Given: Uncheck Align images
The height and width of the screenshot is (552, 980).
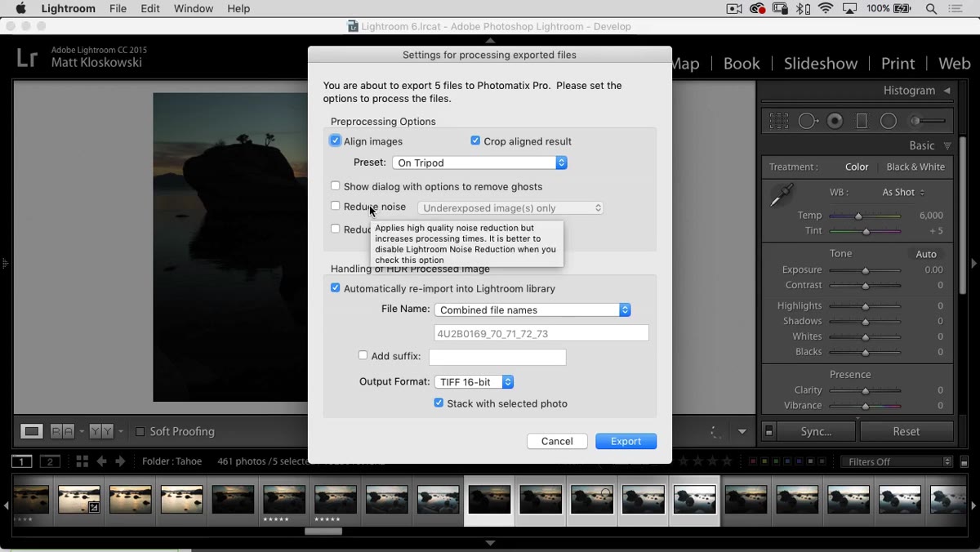Looking at the screenshot, I should click(x=336, y=141).
